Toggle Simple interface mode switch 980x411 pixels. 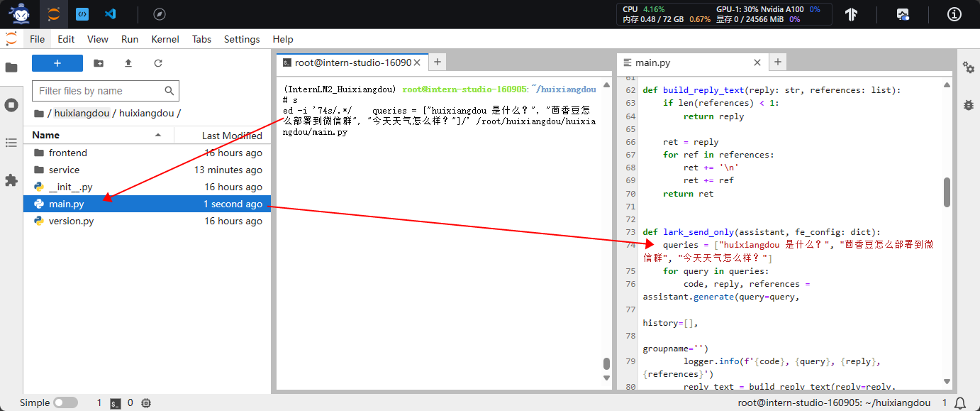(65, 402)
